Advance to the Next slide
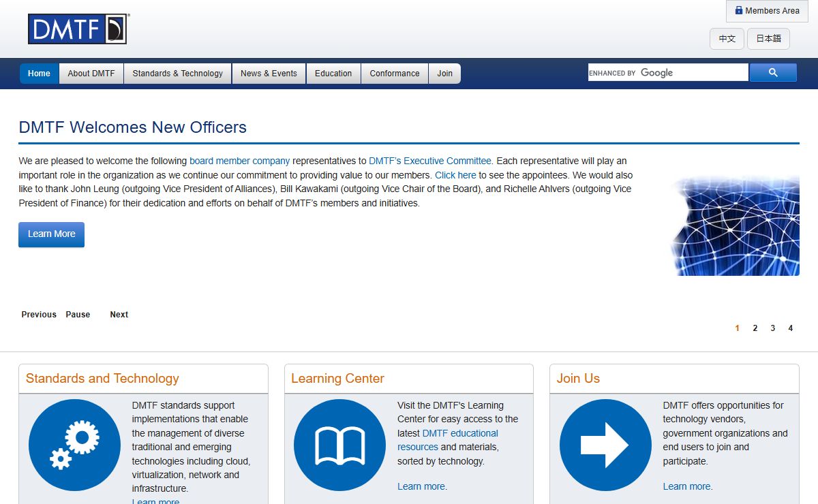The image size is (818, 504). 119,315
